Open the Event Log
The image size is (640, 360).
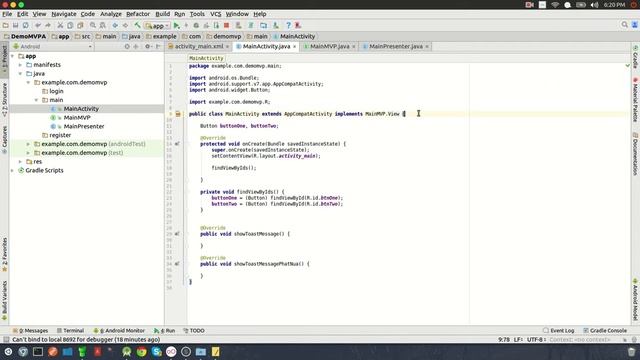[x=558, y=331]
